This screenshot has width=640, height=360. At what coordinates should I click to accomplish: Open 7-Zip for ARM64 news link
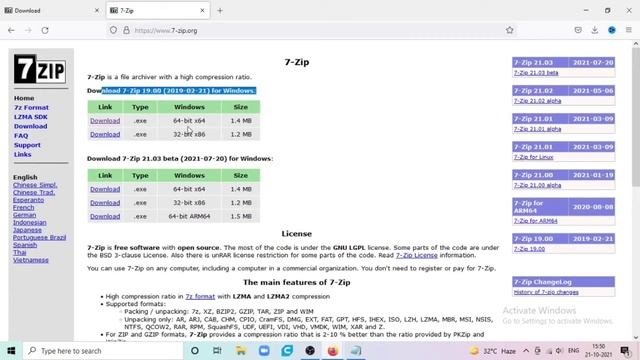click(x=536, y=221)
